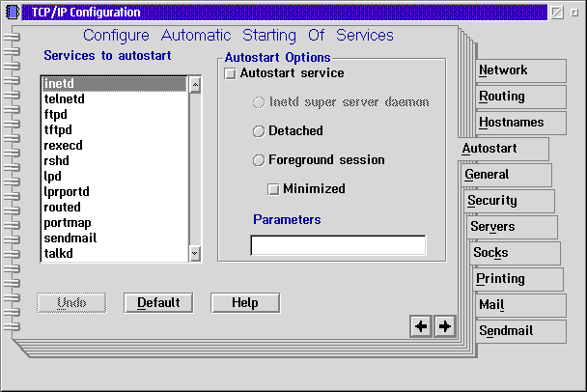Open the TCP/IP Configuration system menu icon
The image size is (587, 392).
tap(12, 13)
